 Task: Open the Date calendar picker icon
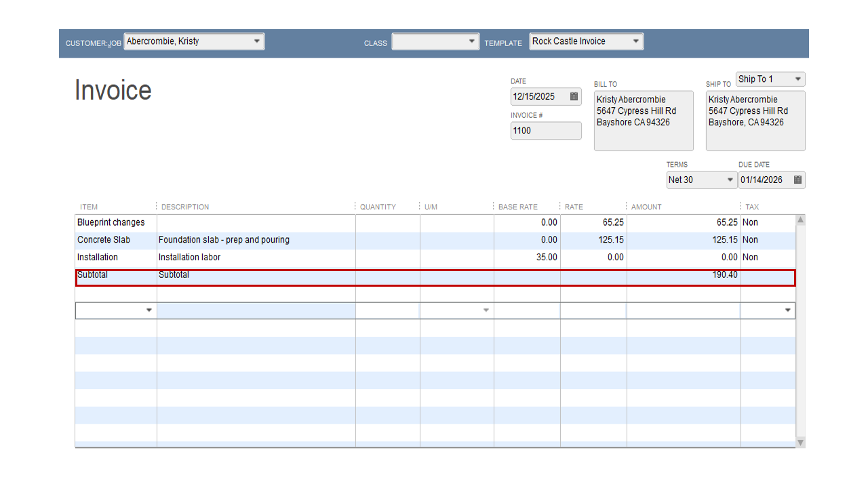tap(574, 96)
